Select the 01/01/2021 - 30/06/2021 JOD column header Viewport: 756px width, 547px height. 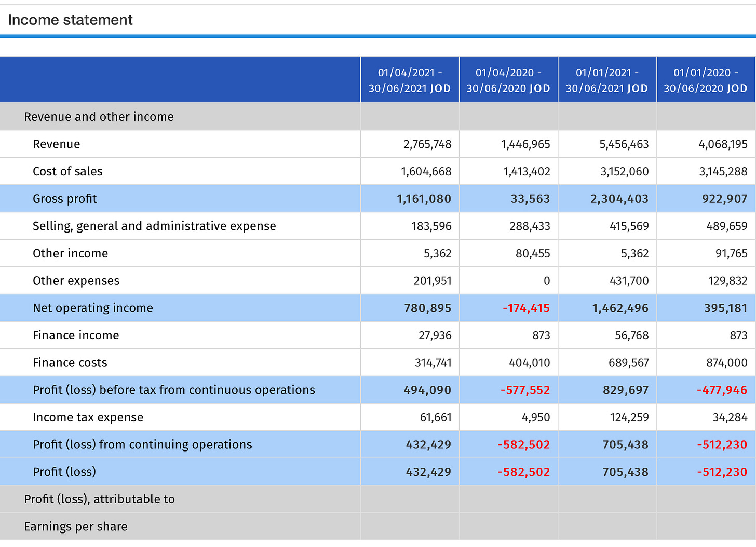pyautogui.click(x=607, y=80)
